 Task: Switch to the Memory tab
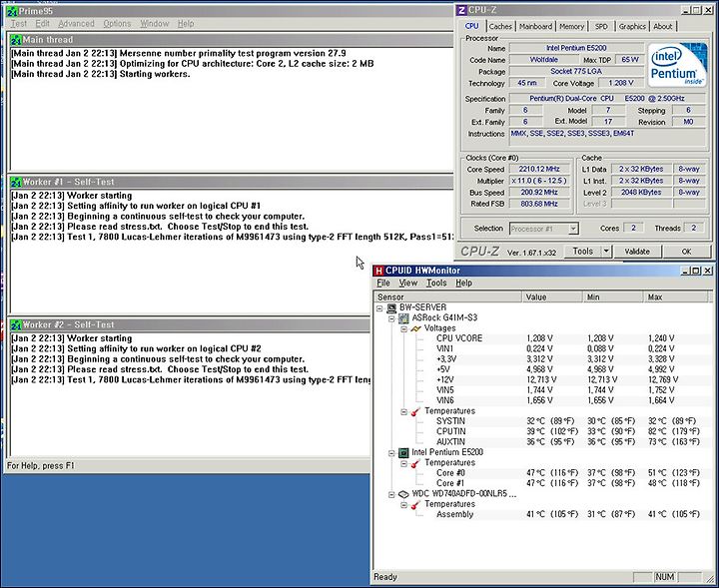click(572, 27)
